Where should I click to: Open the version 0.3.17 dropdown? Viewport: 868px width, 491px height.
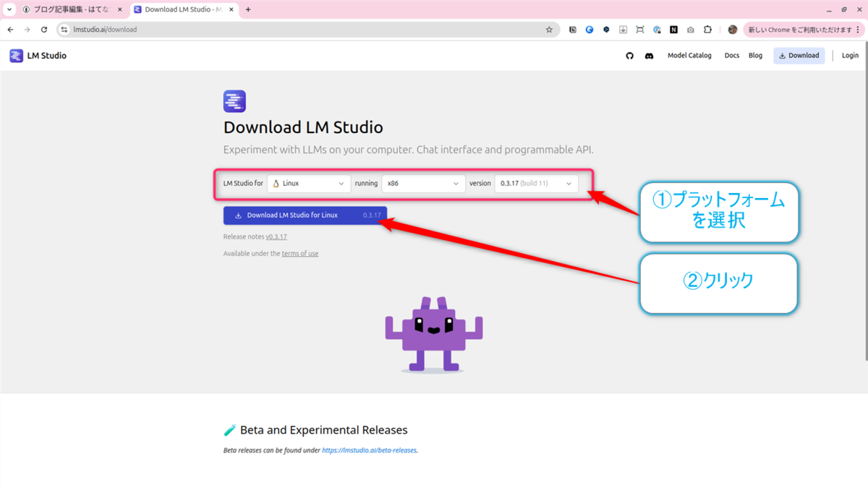[x=536, y=184]
